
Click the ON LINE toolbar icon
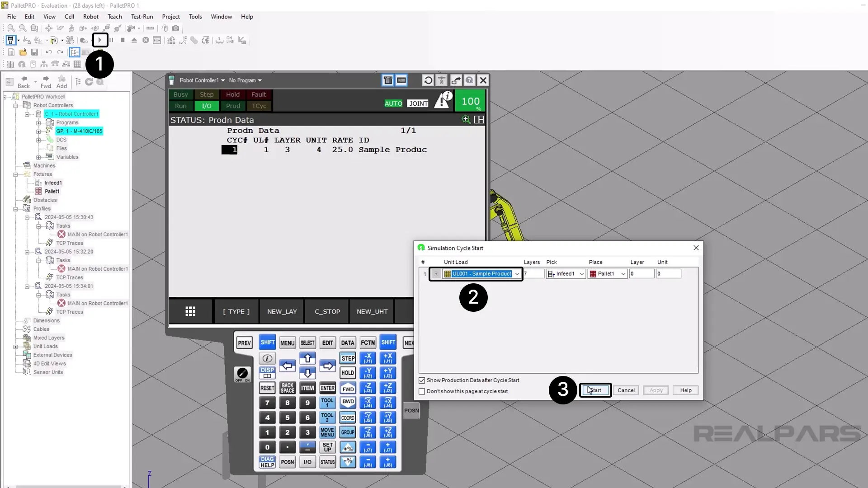pyautogui.click(x=230, y=40)
